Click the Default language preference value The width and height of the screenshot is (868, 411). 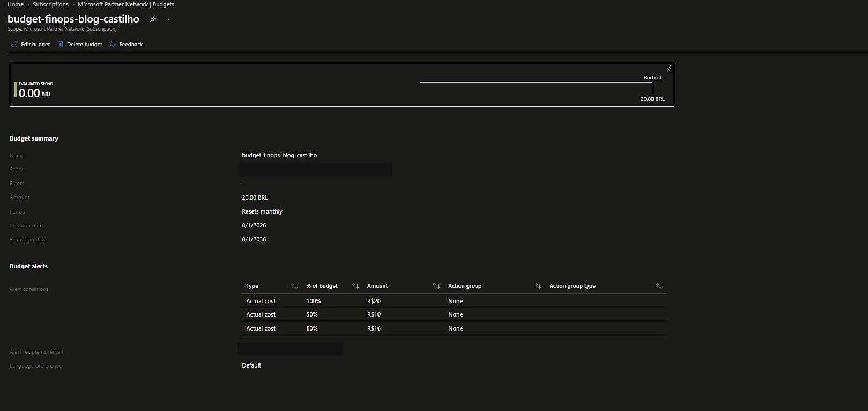pyautogui.click(x=251, y=365)
